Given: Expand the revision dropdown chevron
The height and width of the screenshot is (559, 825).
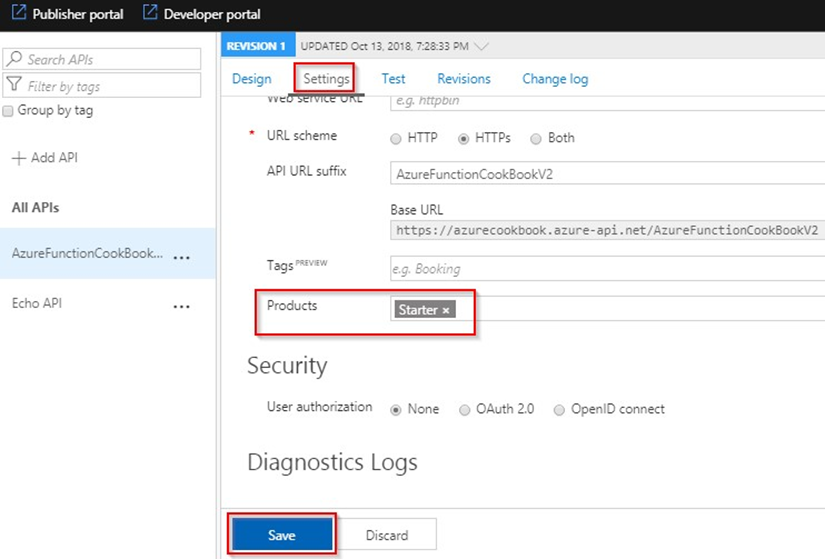Looking at the screenshot, I should pyautogui.click(x=481, y=46).
